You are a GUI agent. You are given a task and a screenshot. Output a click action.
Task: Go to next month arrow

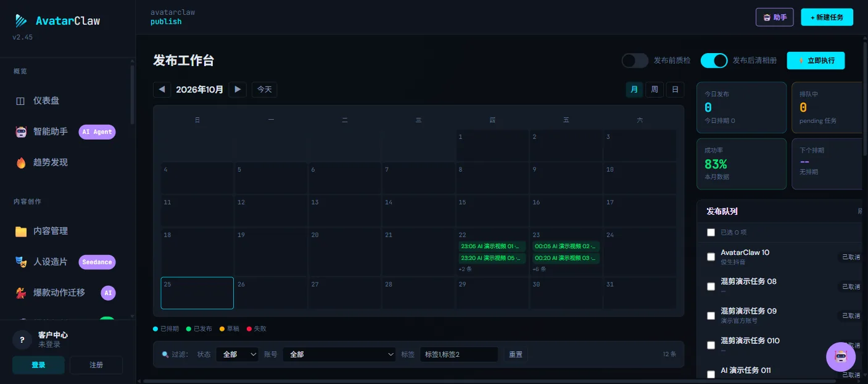(x=238, y=90)
